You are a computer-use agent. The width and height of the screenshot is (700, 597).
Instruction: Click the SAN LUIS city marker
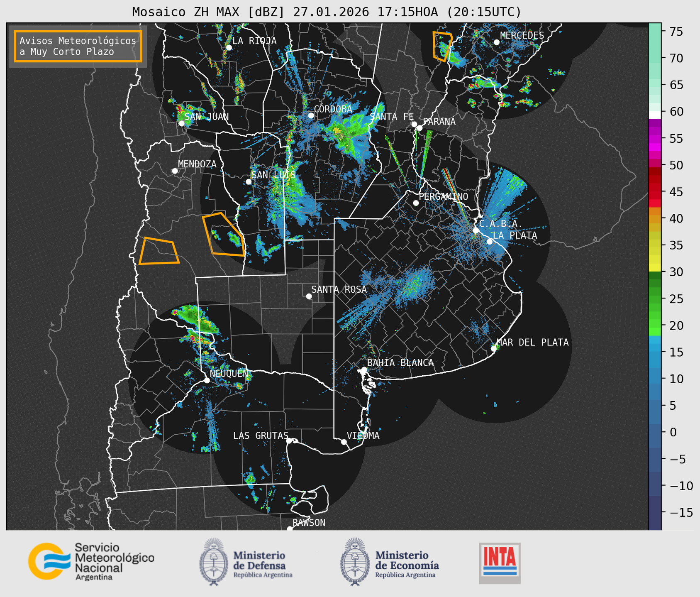pyautogui.click(x=249, y=181)
